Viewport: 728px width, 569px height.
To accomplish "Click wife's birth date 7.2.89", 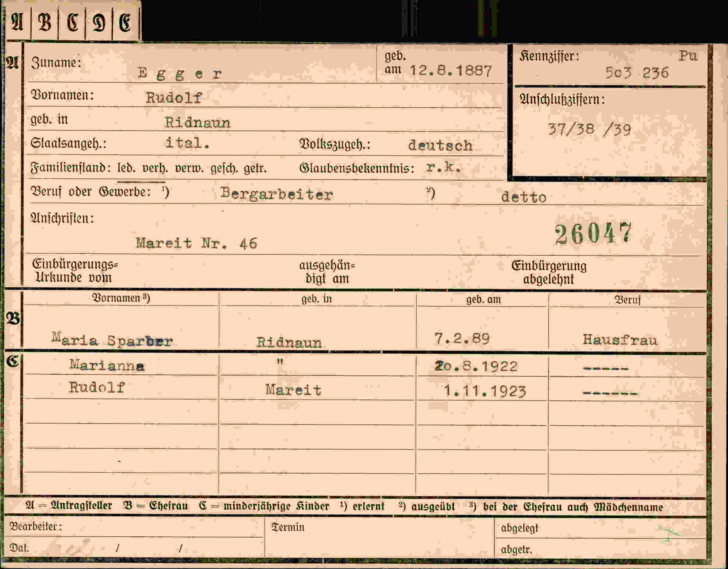I will click(462, 339).
